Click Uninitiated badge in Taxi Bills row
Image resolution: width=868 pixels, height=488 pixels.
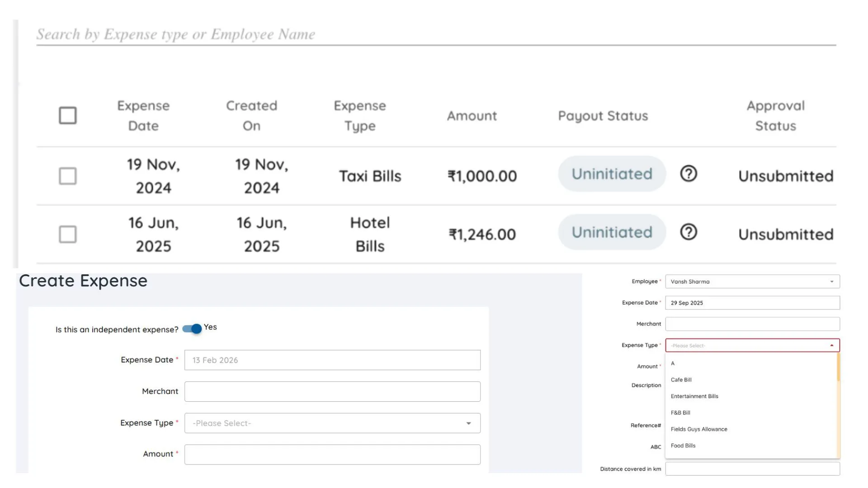[x=612, y=174]
